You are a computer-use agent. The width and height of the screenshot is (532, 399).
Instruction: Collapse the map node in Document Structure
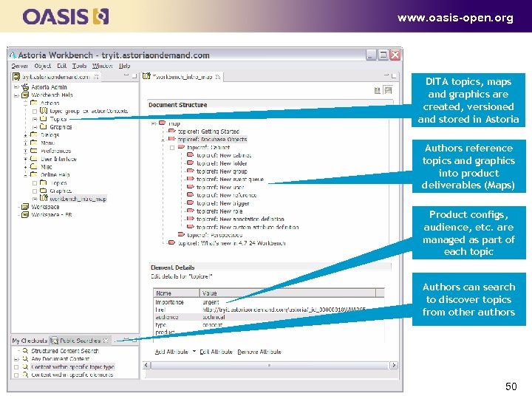pyautogui.click(x=154, y=123)
